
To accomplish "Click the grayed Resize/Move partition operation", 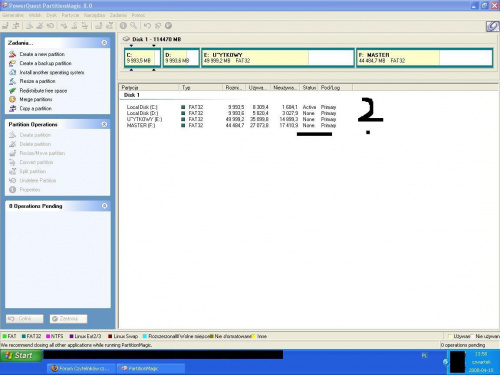I will coord(42,153).
